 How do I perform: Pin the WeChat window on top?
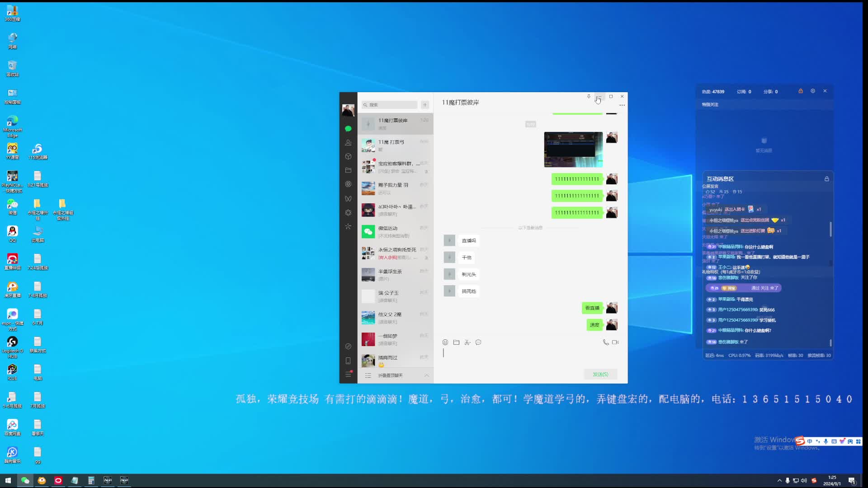[589, 96]
